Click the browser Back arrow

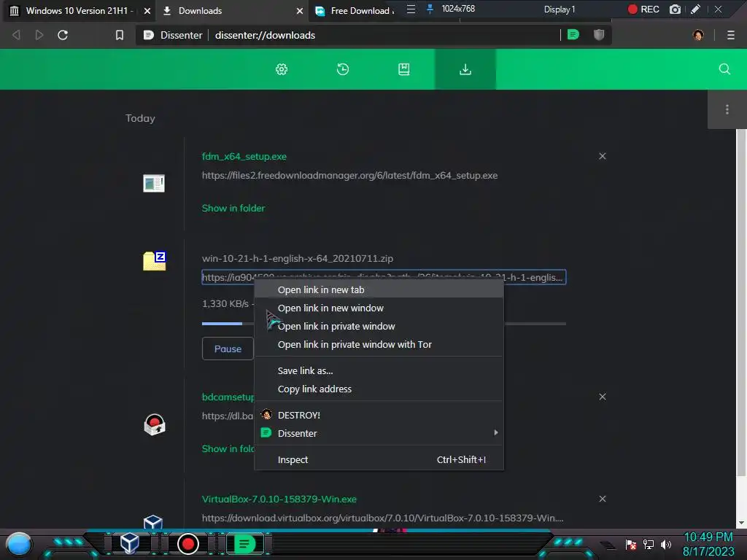coord(16,35)
